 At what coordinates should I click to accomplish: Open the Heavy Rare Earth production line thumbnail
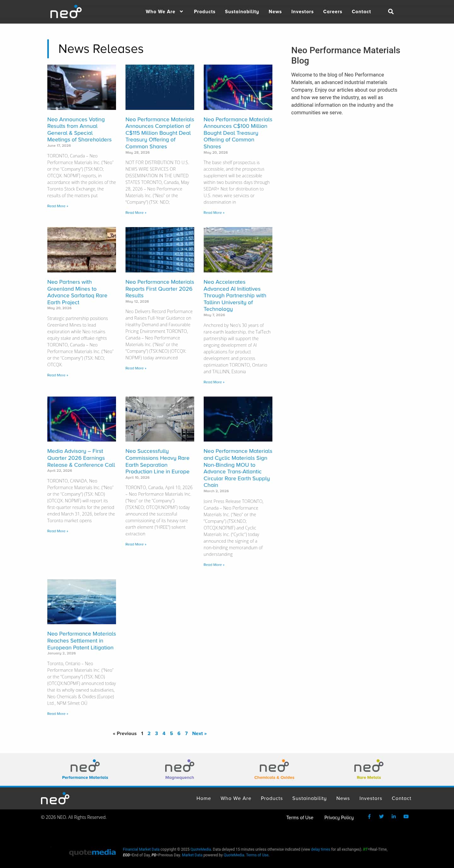(x=160, y=419)
